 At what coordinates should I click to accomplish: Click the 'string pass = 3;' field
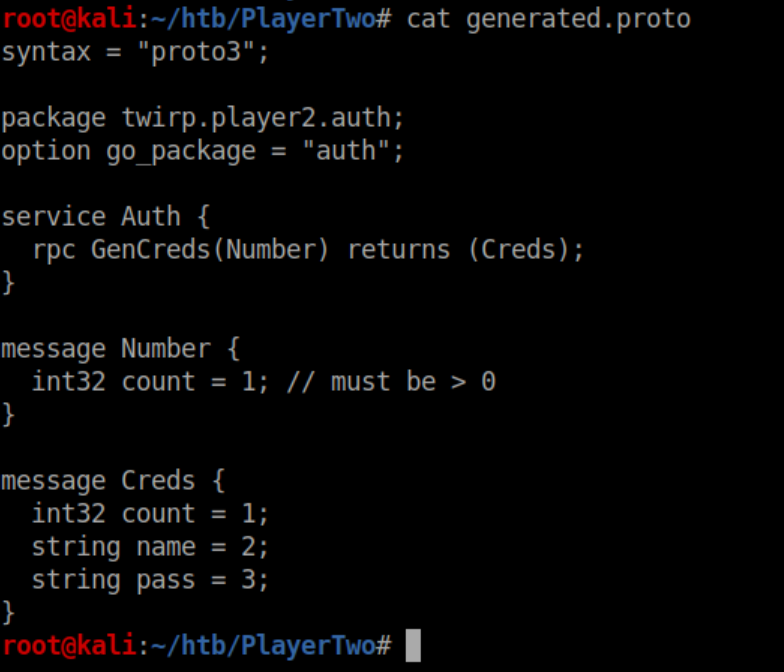(x=150, y=579)
